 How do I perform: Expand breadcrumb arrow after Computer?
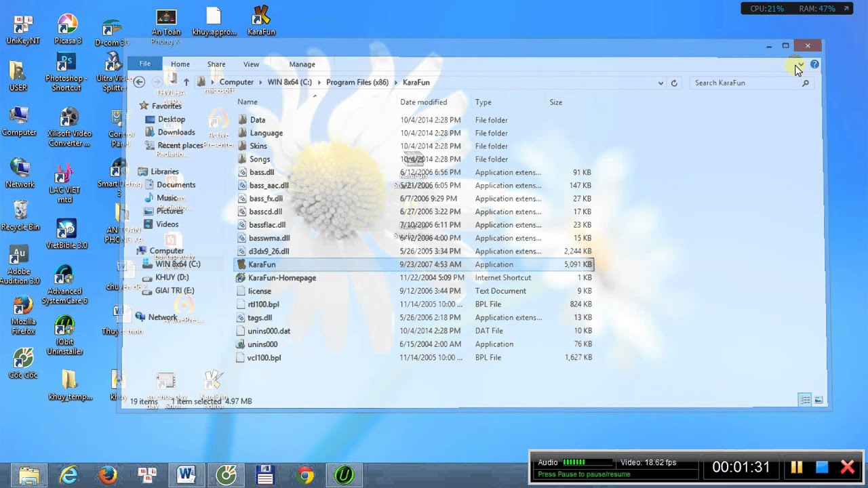(x=260, y=82)
